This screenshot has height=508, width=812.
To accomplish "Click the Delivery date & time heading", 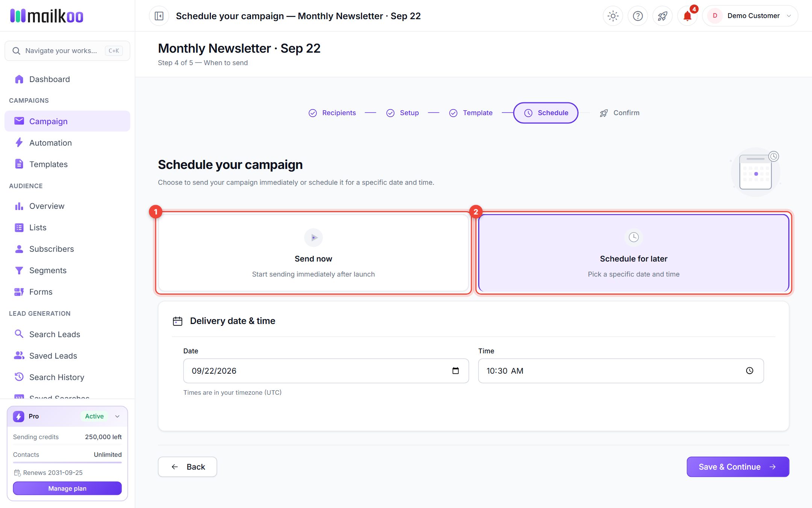I will (x=232, y=321).
